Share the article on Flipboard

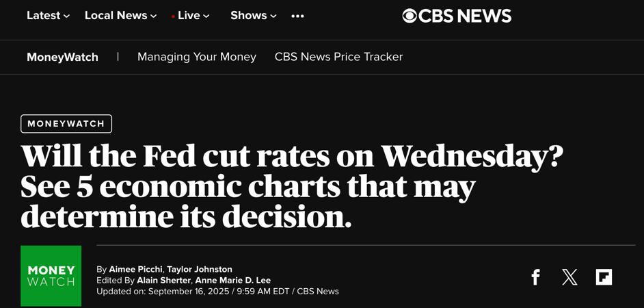tap(604, 277)
